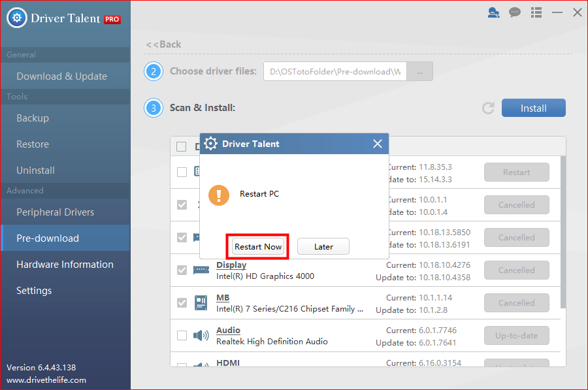
Task: Open the Restore tool
Action: [65, 144]
